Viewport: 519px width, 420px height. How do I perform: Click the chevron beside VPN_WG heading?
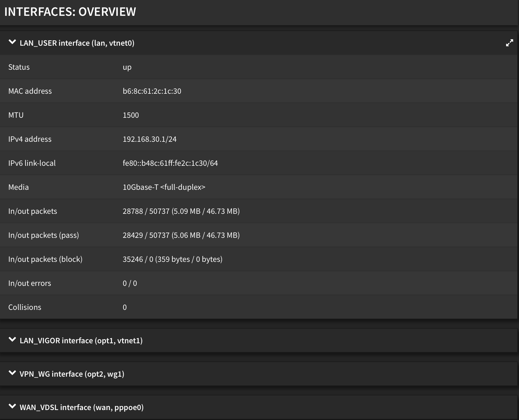coord(12,374)
